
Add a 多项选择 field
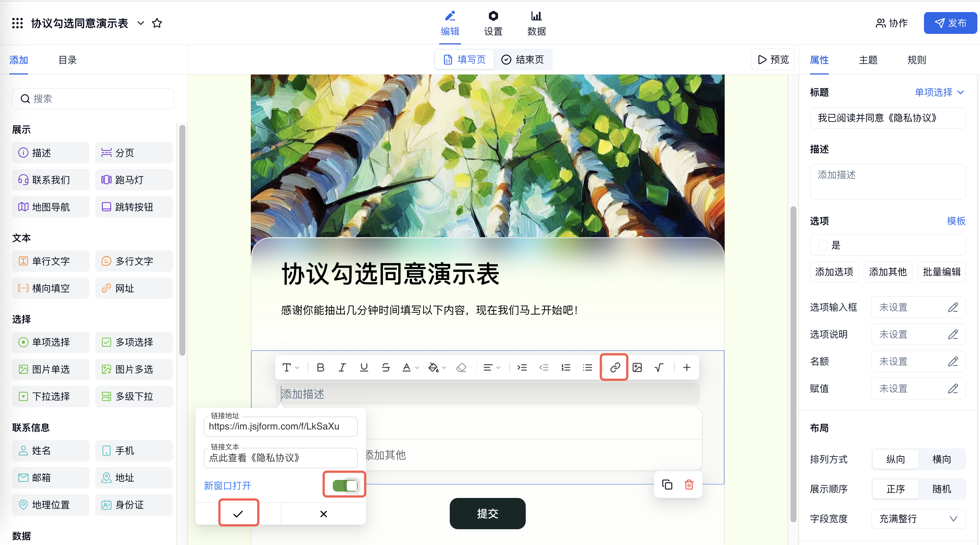134,342
